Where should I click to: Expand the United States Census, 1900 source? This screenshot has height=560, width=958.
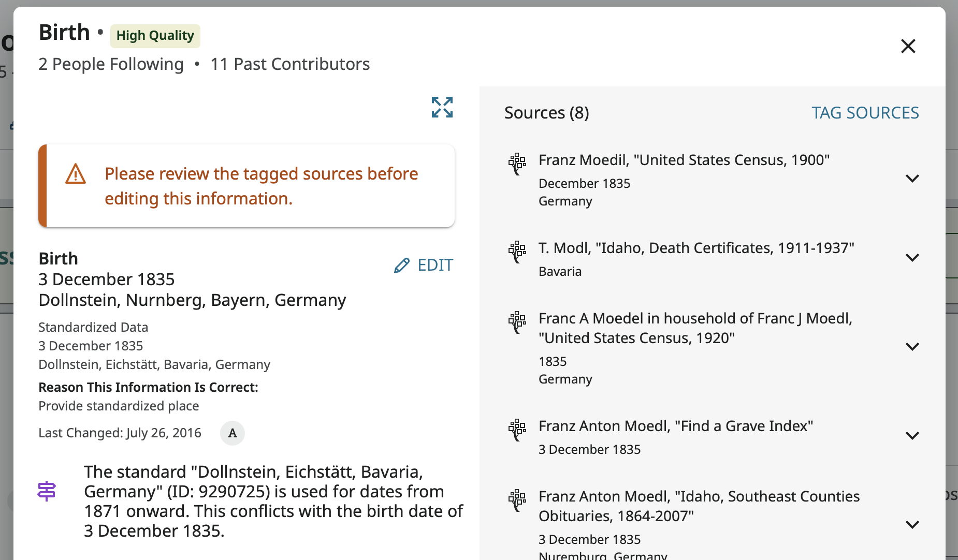click(912, 179)
